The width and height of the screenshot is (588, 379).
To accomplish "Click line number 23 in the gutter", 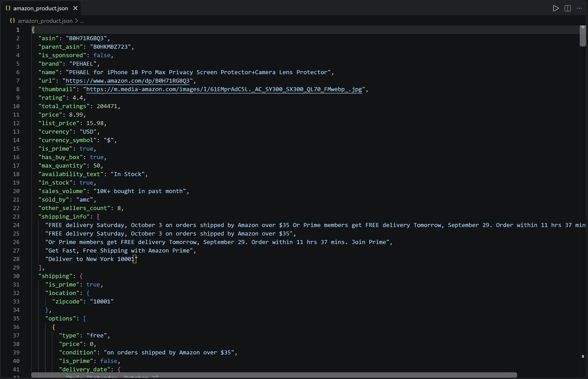I will (x=16, y=217).
